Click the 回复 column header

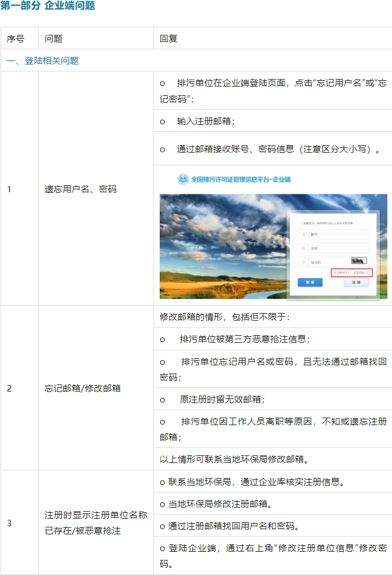point(168,38)
